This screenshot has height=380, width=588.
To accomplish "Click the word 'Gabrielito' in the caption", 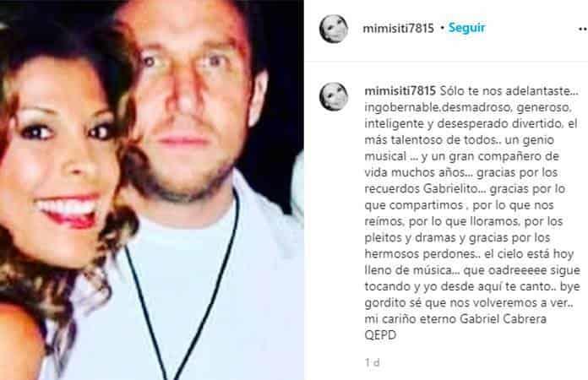I will 455,188.
